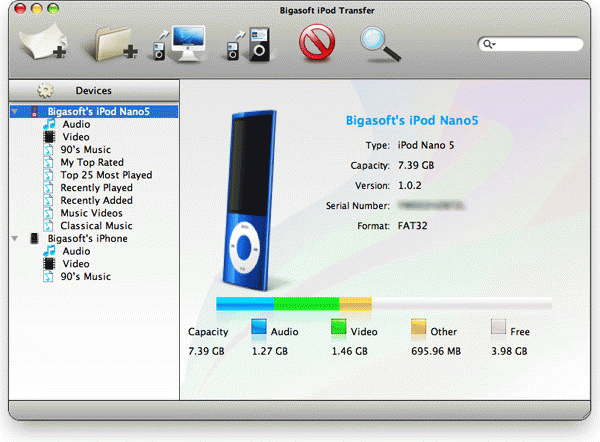Click the magnifying glass Search toolbar icon

[380, 44]
